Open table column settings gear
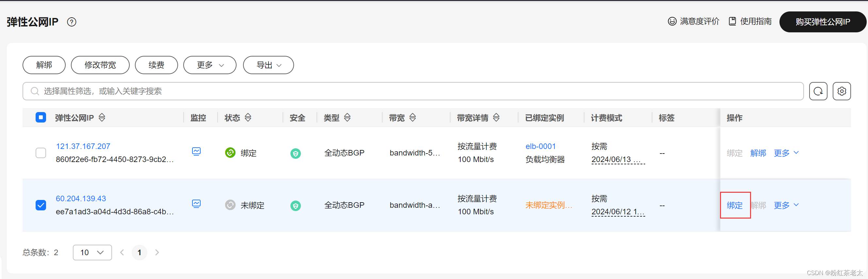Viewport: 868px width, 279px height. pos(842,91)
